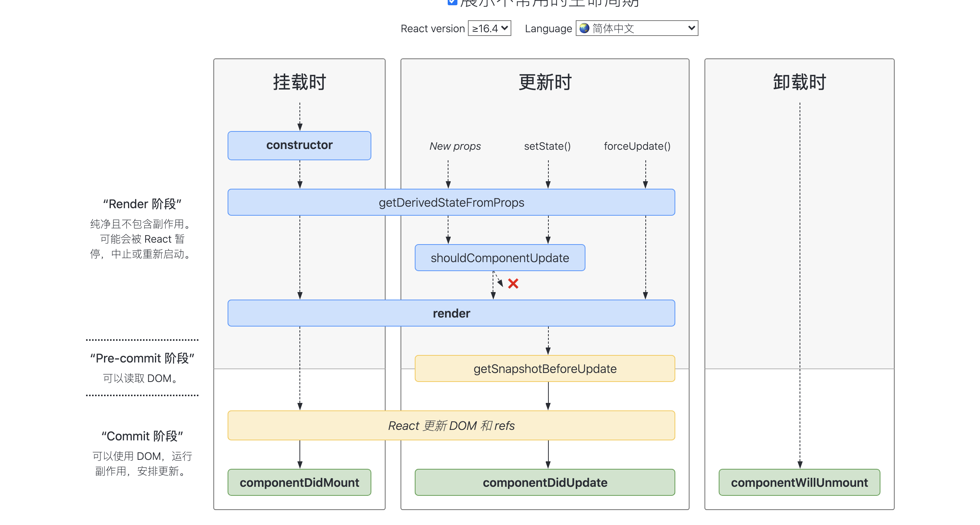Click the 'React 更新 DOM 和 refs' bar
980x525 pixels.
[451, 425]
